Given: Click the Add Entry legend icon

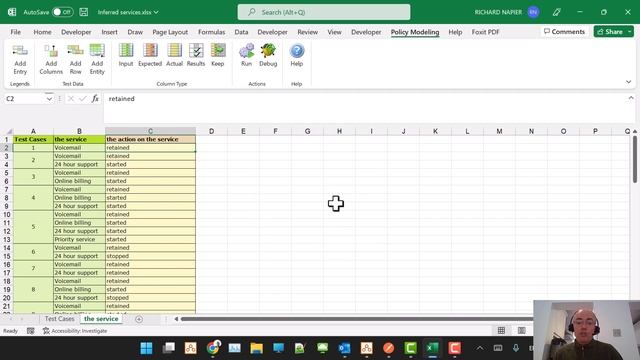Looking at the screenshot, I should pos(20,59).
